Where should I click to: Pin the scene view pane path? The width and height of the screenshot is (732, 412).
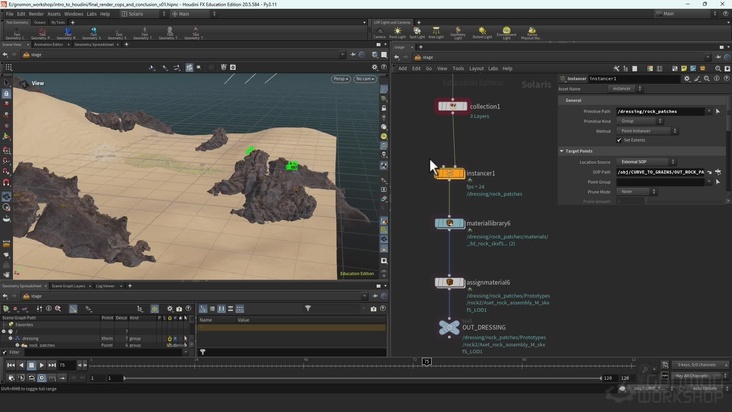(x=353, y=55)
